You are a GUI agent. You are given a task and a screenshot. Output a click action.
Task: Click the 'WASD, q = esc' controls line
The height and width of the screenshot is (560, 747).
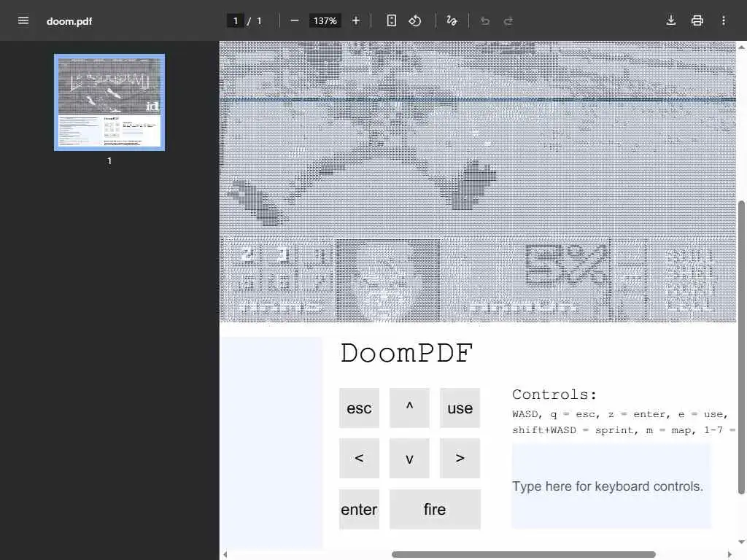620,414
